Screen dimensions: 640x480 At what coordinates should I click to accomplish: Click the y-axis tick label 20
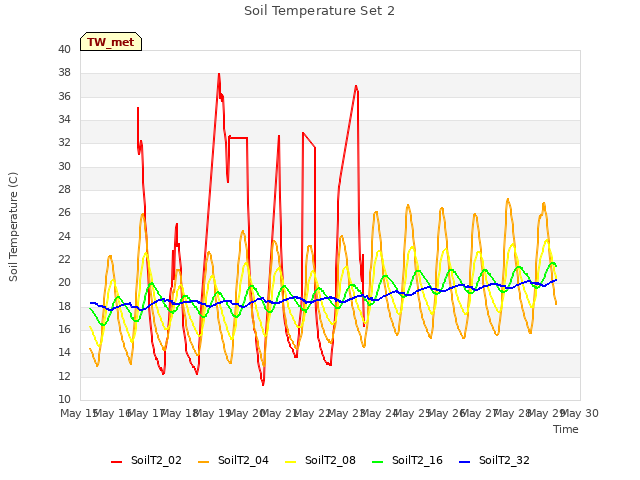point(64,282)
